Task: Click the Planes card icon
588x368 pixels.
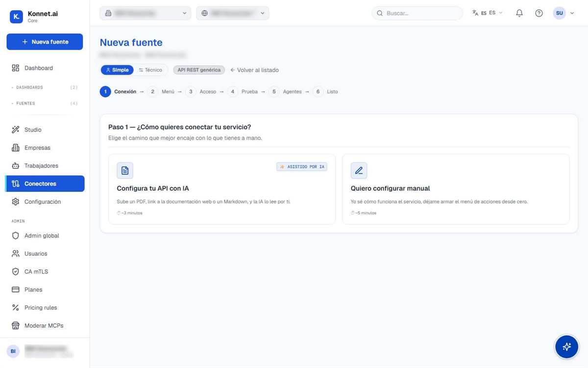Action: coord(16,289)
